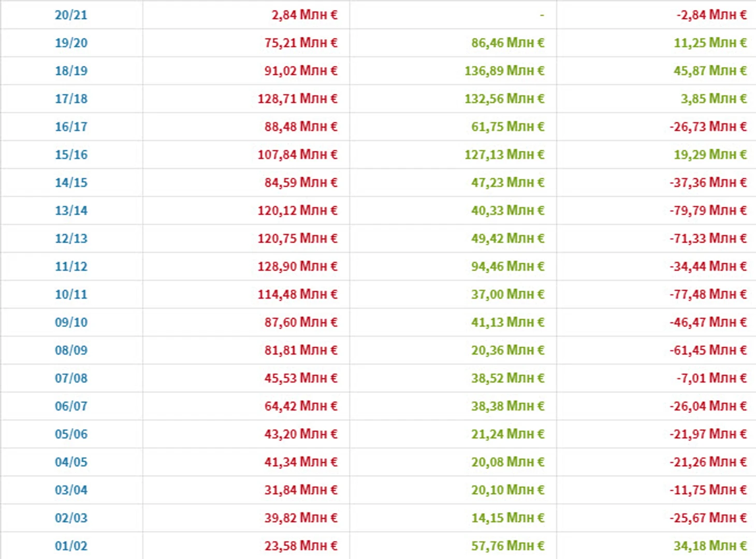Open the 04/05 season link
The width and height of the screenshot is (756, 559).
click(x=71, y=462)
